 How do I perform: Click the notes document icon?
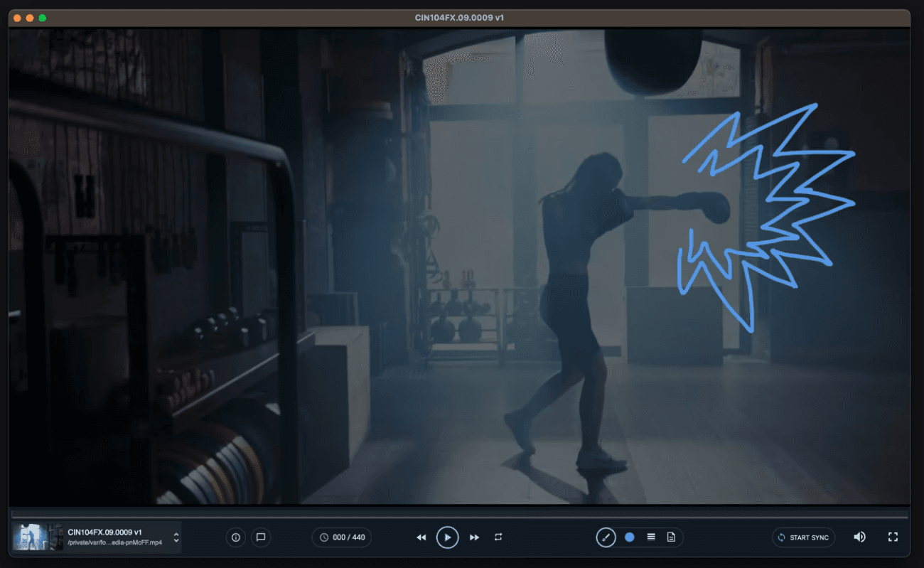671,537
